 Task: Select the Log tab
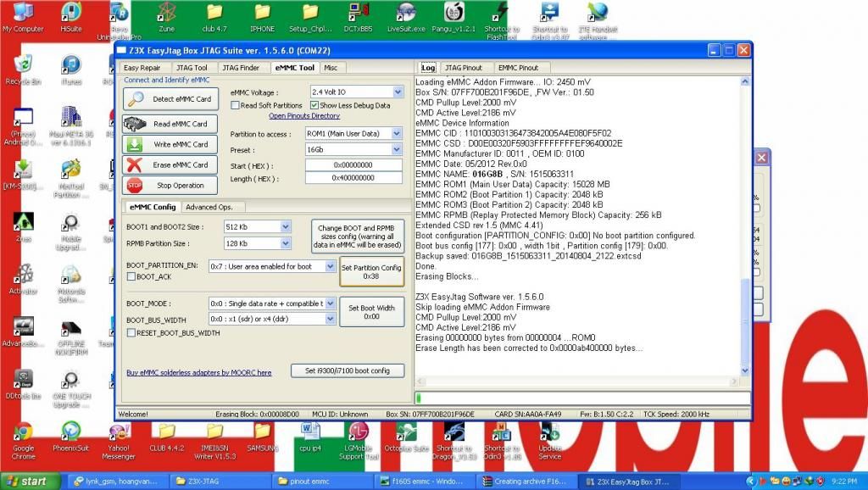click(428, 68)
